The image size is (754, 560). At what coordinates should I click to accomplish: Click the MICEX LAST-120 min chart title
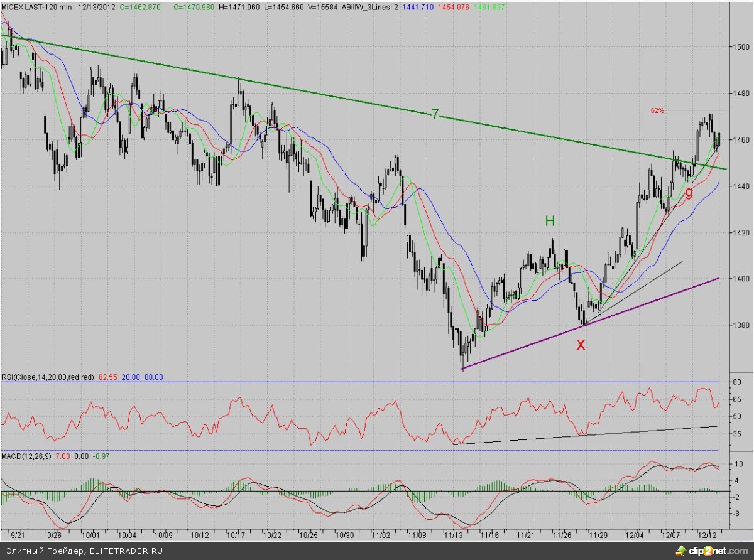(37, 6)
